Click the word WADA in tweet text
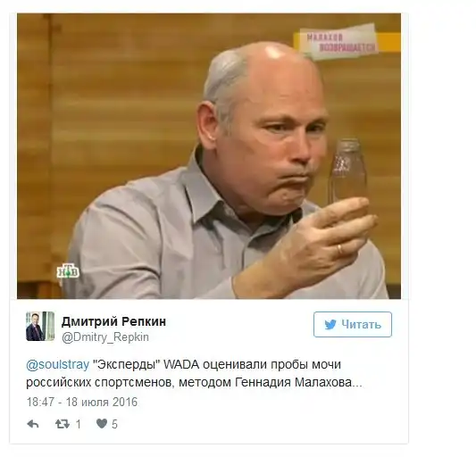This screenshot has height=457, width=476. [181, 364]
